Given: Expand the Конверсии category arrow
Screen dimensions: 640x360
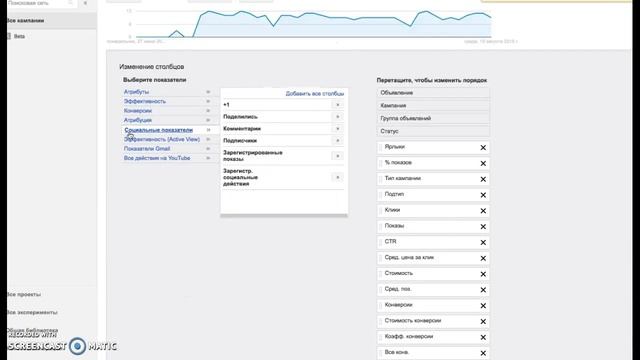Looking at the screenshot, I should tap(208, 111).
